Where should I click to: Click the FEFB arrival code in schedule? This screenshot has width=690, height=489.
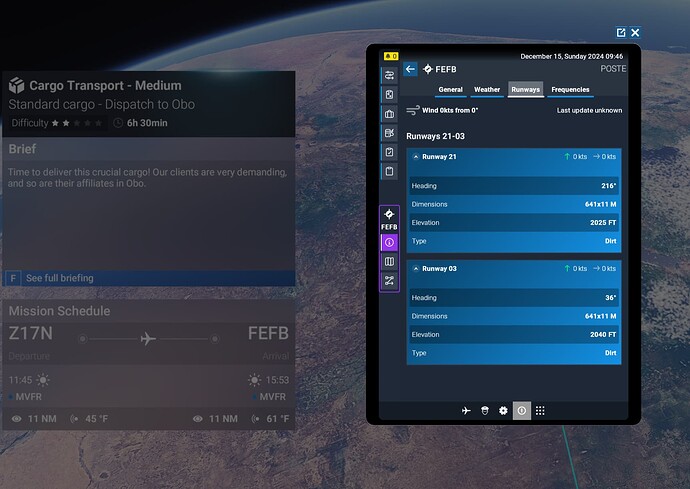coord(268,333)
